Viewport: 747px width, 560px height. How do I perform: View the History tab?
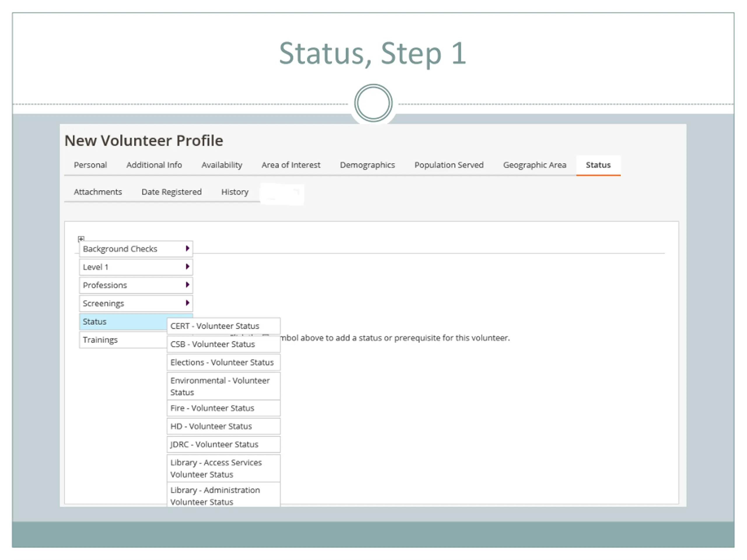(235, 192)
